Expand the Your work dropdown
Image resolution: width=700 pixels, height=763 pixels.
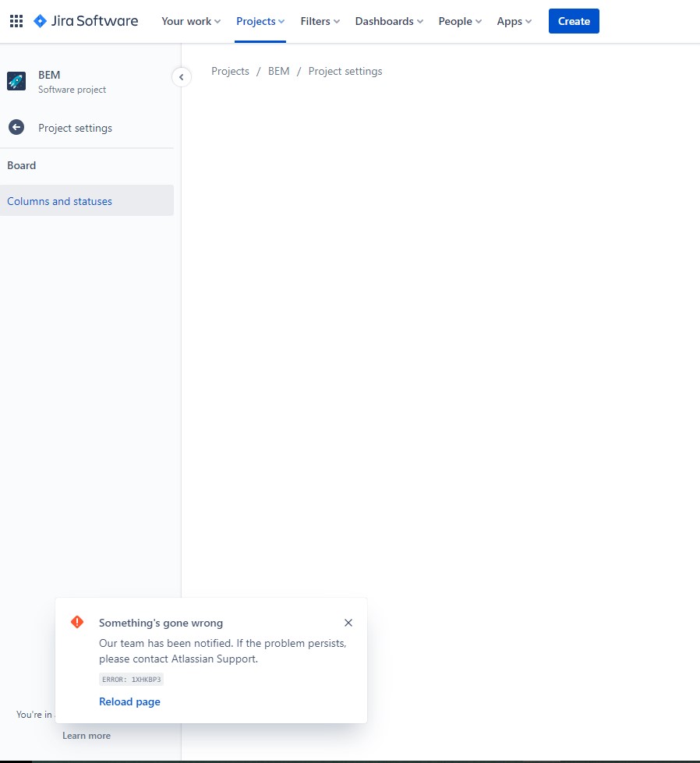pyautogui.click(x=191, y=21)
